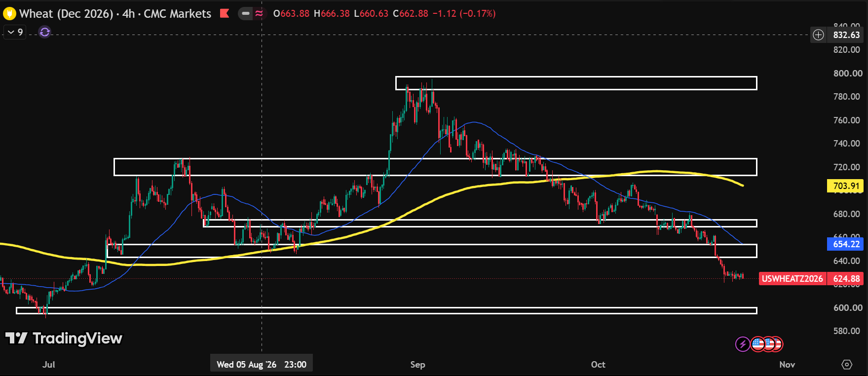This screenshot has width=868, height=376.
Task: Click the Nov label on the time axis
Action: point(787,365)
